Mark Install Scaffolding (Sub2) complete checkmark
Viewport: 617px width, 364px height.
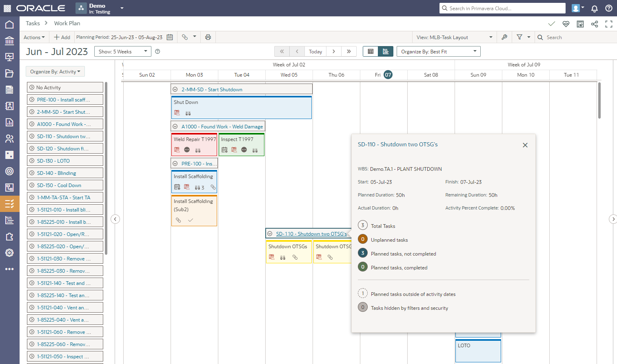(x=191, y=220)
